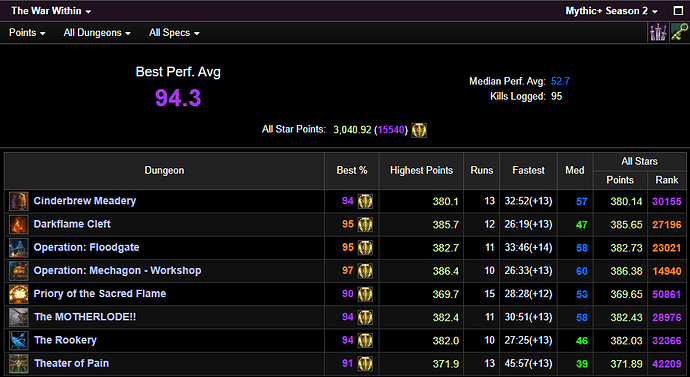
Task: Click the medal icon in Priory row
Action: click(x=365, y=294)
